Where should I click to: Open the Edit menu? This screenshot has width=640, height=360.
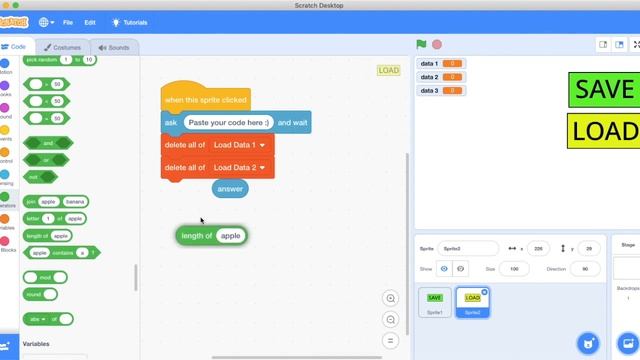click(90, 22)
